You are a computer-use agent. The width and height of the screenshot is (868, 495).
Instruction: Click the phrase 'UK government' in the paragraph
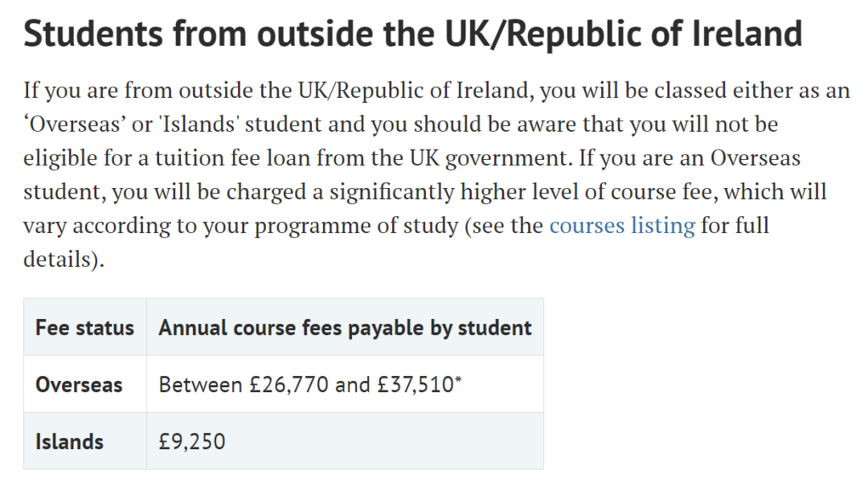click(490, 158)
